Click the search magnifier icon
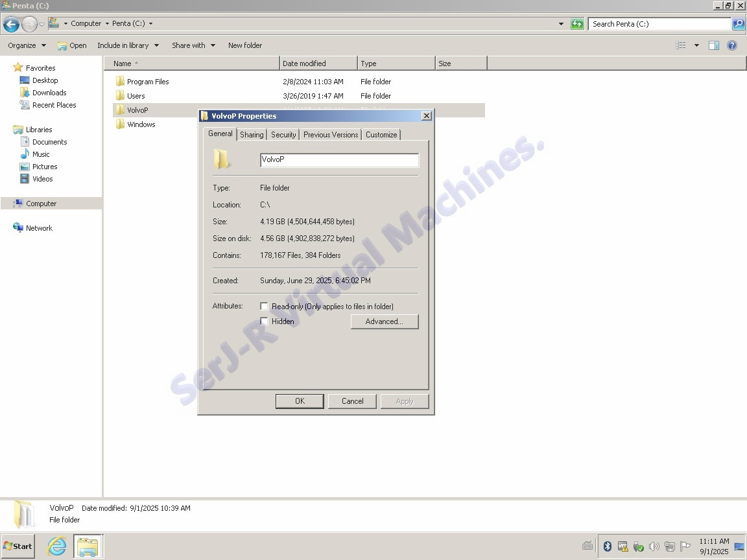 pyautogui.click(x=739, y=24)
